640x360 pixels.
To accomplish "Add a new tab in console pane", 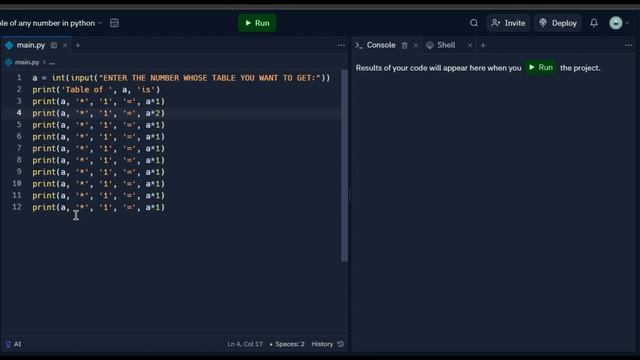I will (x=483, y=45).
